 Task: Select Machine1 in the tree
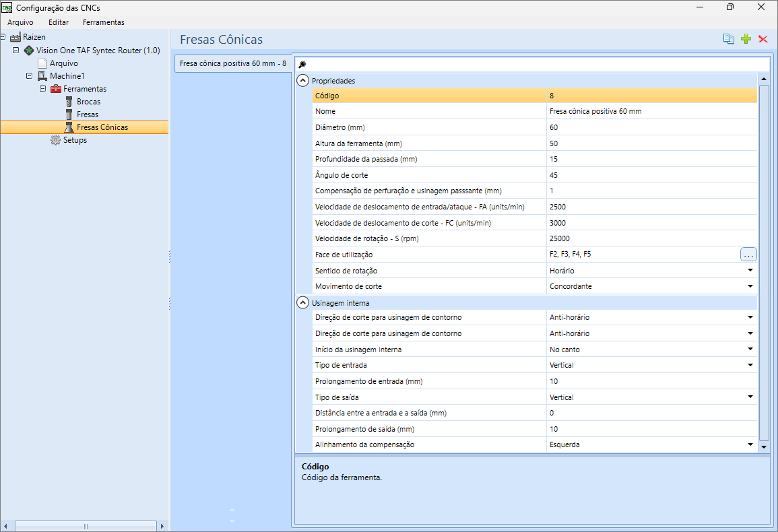click(x=67, y=76)
